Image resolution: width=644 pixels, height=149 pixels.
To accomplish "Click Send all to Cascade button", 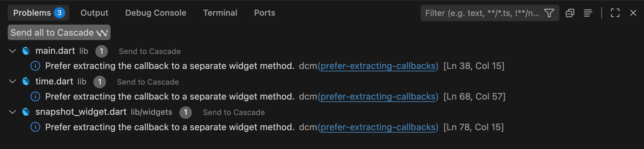I will click(x=59, y=33).
